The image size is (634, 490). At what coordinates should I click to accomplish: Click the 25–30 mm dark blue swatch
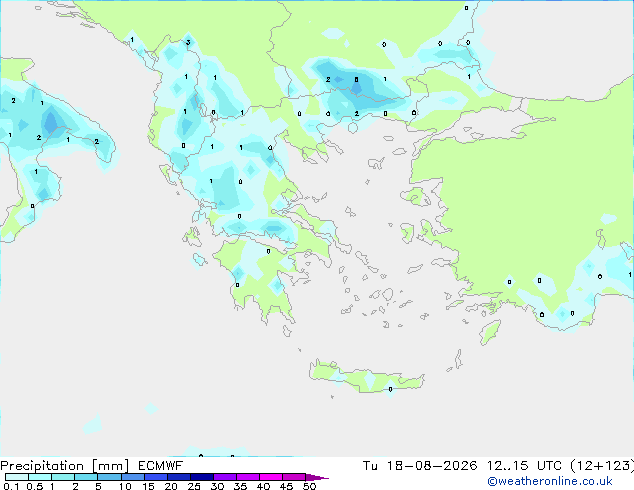202,477
